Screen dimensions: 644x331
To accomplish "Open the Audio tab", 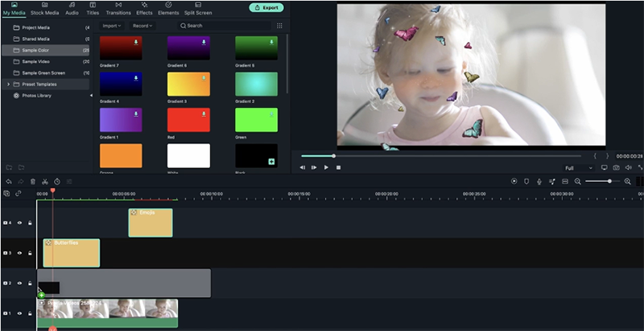I will [72, 9].
